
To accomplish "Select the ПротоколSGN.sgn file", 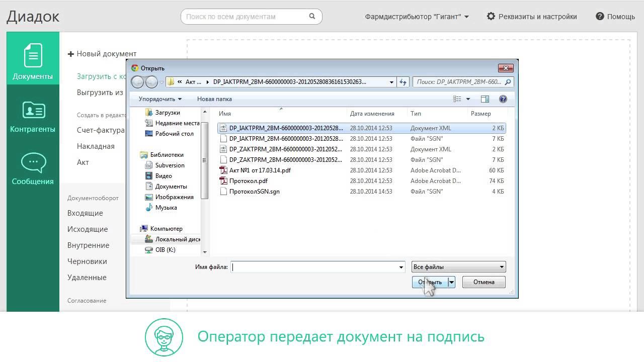I will tap(362, 192).
